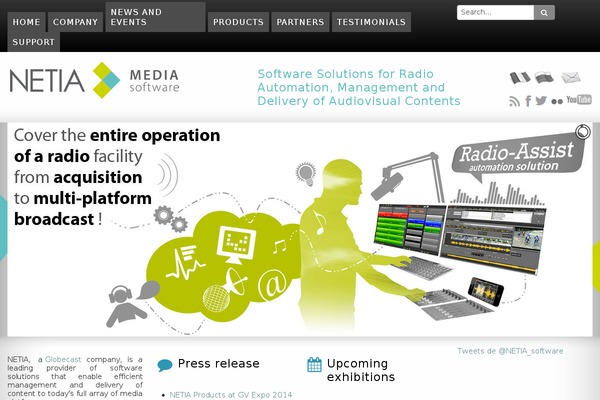The width and height of the screenshot is (600, 400).
Task: Open the Flickr dots icon
Action: pyautogui.click(x=557, y=101)
